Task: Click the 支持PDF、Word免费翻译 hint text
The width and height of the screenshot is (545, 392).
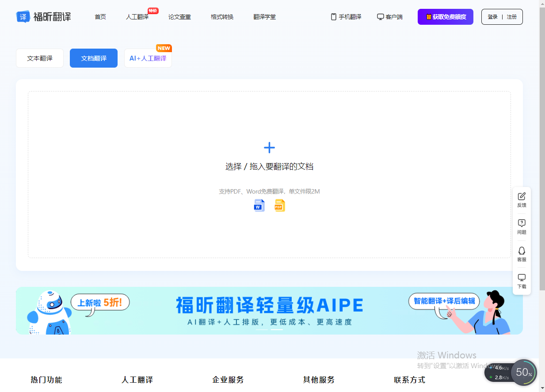Action: 269,191
